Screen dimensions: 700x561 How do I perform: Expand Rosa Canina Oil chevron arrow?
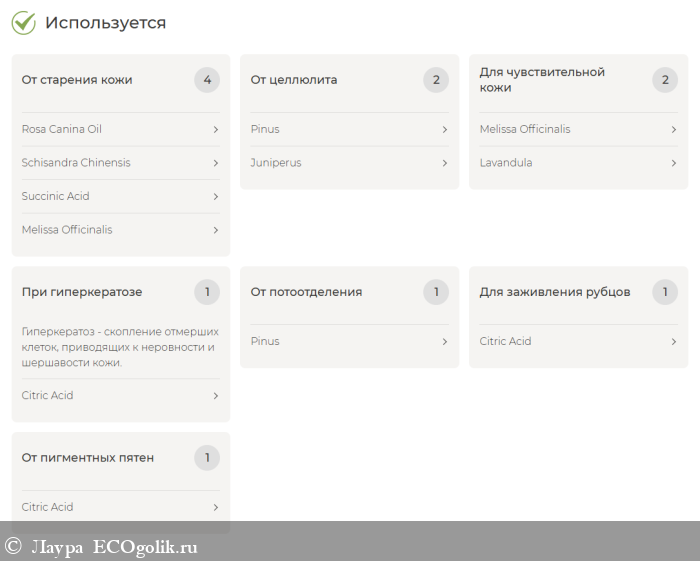click(215, 129)
